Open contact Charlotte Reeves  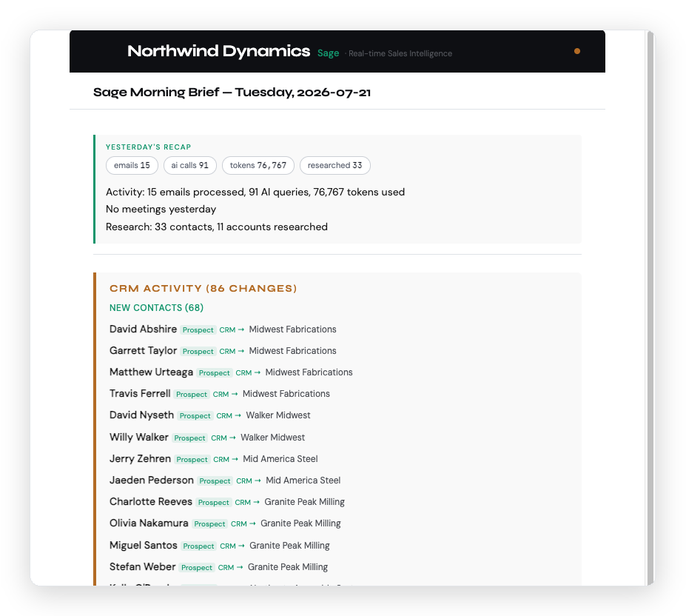[x=150, y=502]
